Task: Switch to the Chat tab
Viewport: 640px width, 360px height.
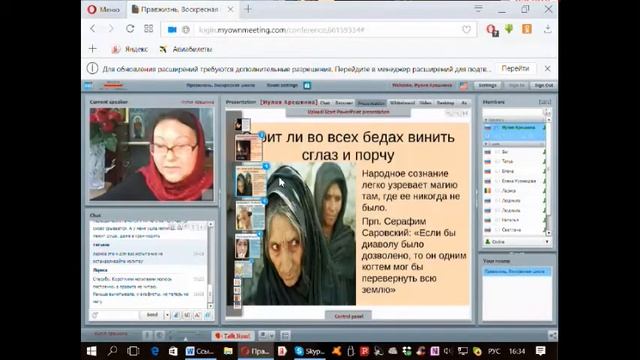Action: click(x=325, y=103)
